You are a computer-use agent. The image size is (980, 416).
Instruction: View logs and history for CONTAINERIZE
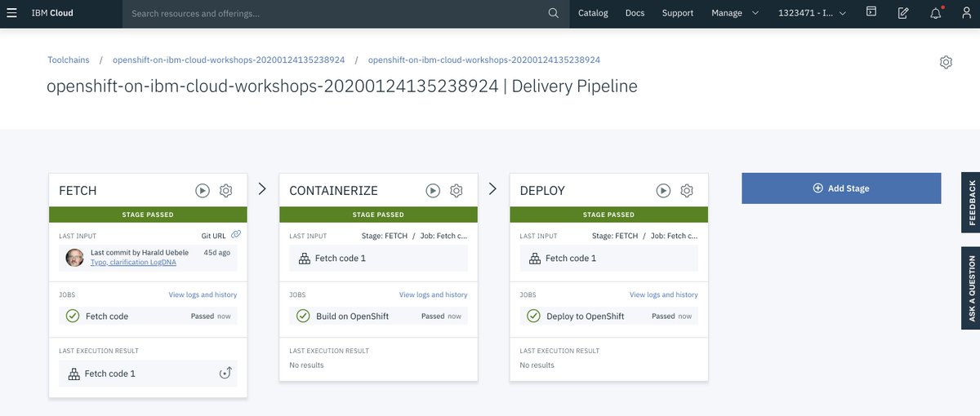click(x=433, y=294)
